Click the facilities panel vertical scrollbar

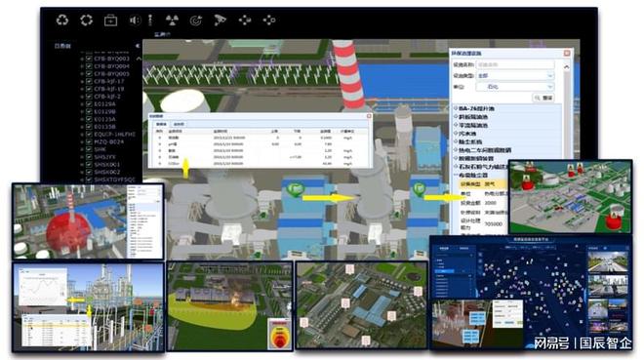[x=567, y=111]
